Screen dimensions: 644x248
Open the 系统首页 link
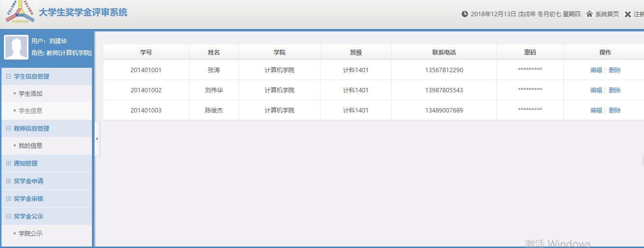coord(607,14)
